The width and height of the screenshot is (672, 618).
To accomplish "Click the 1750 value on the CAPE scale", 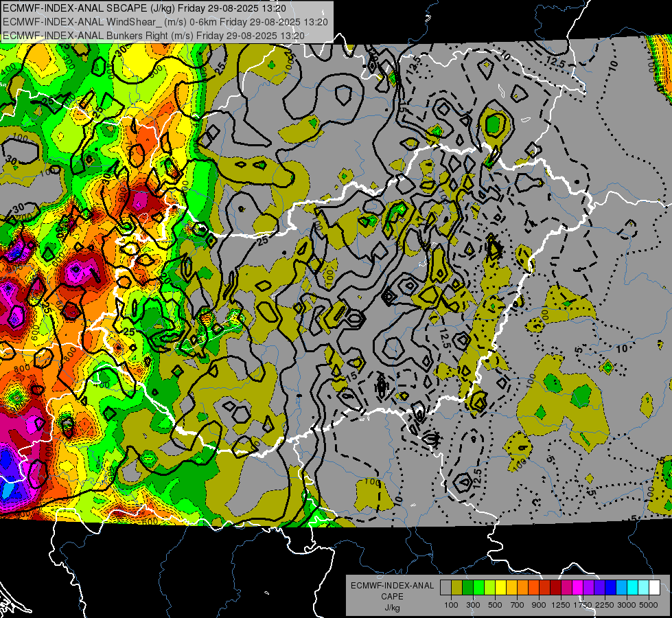I will click(583, 605).
